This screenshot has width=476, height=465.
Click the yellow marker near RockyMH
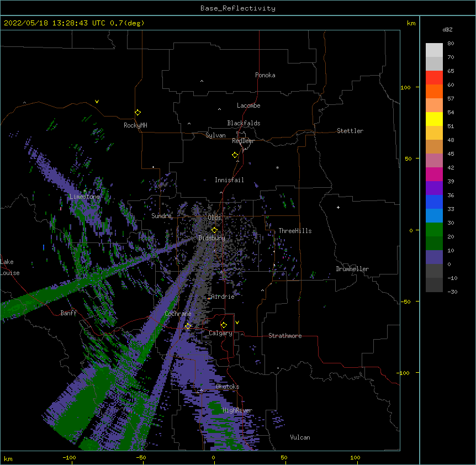coord(138,112)
